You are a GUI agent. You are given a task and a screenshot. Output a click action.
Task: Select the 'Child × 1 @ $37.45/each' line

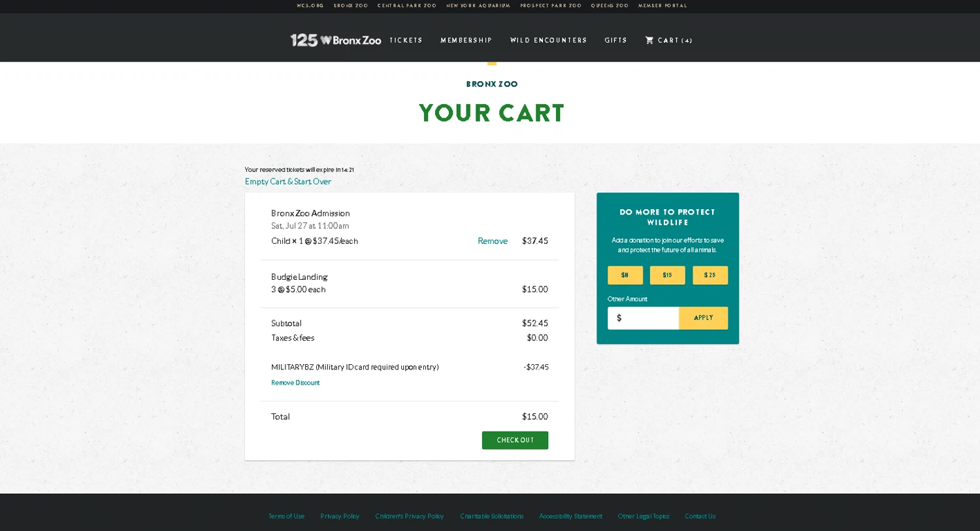[x=315, y=241]
